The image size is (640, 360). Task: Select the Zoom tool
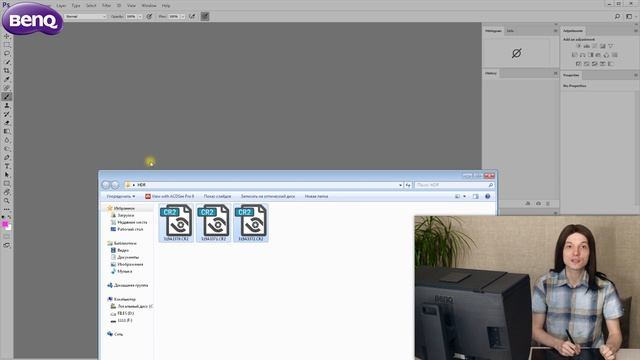point(7,200)
